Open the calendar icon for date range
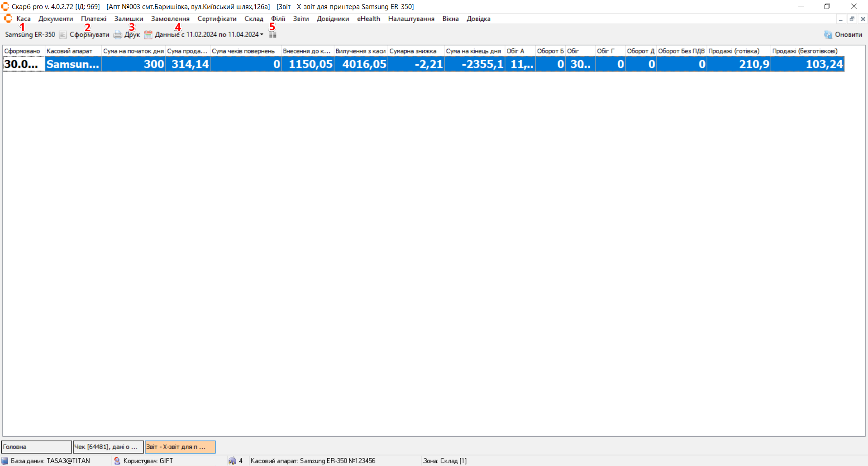The width and height of the screenshot is (868, 466). click(148, 35)
